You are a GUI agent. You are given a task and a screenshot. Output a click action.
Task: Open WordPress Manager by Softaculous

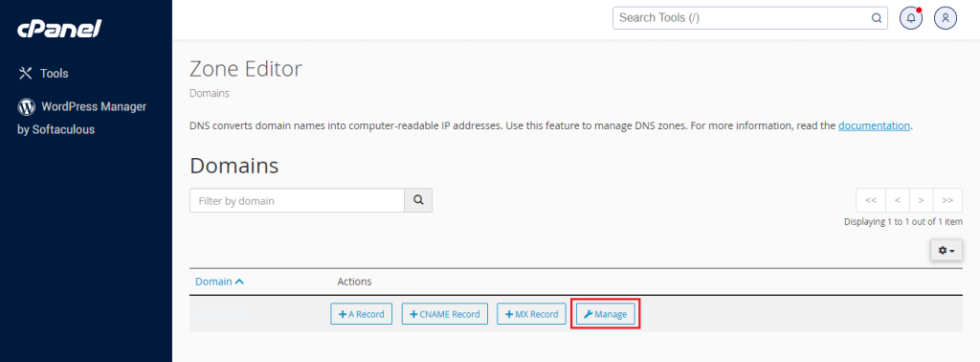(82, 118)
